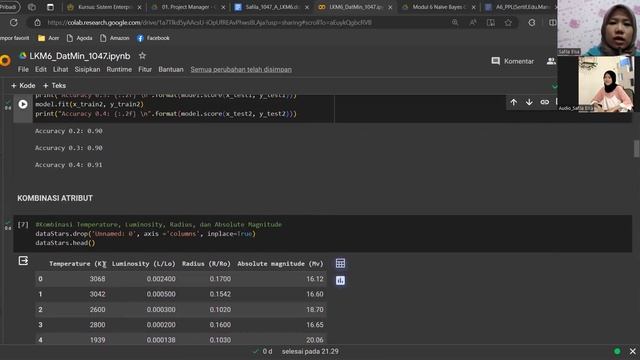Open suggested charts icon beside table

340,280
